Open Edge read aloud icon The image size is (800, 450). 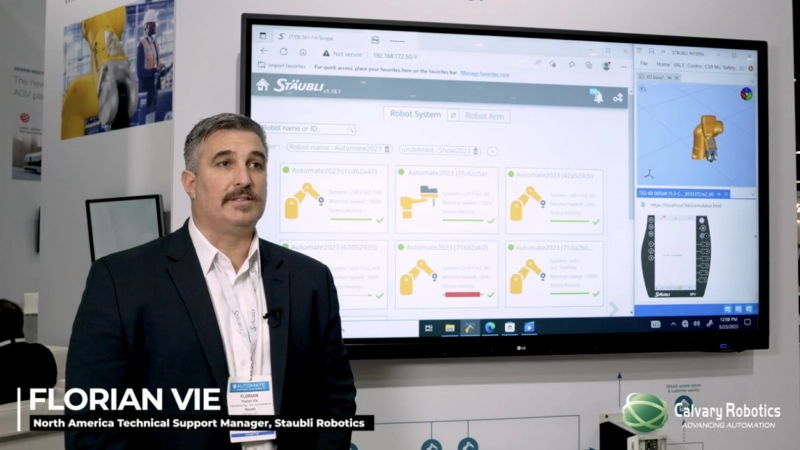point(538,63)
